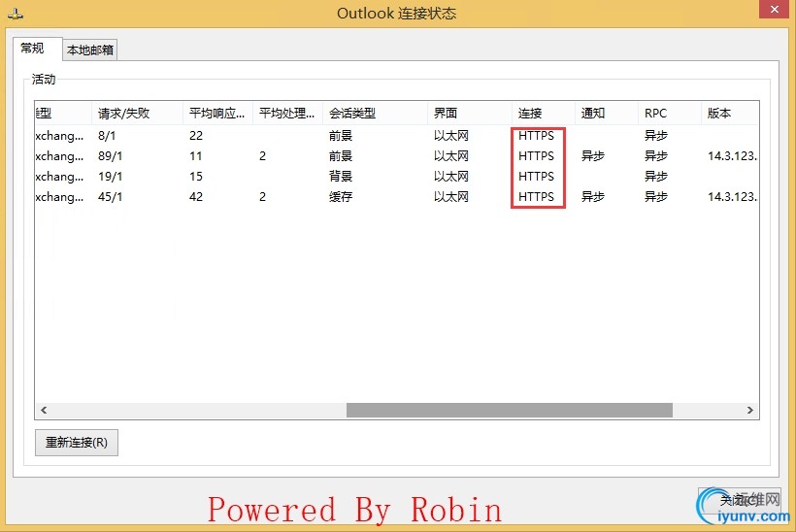Click average response value 11
Image resolution: width=796 pixels, height=532 pixels.
(x=196, y=156)
